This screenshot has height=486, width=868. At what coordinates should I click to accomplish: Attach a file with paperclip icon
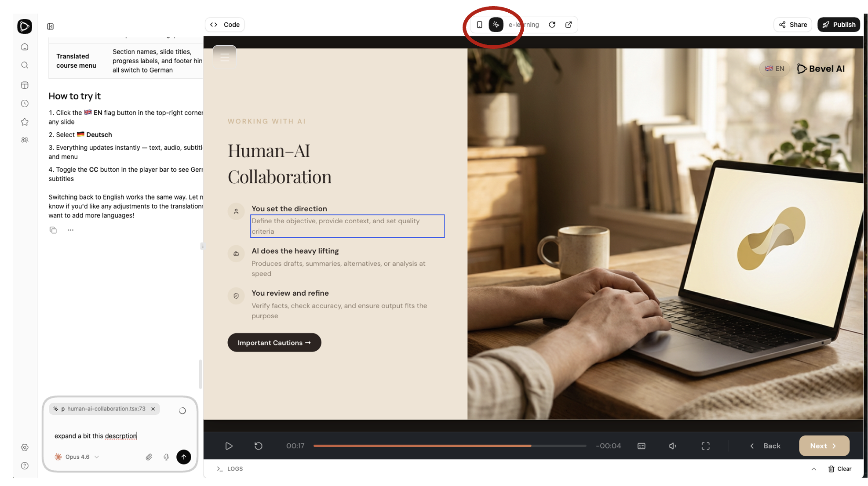(149, 457)
